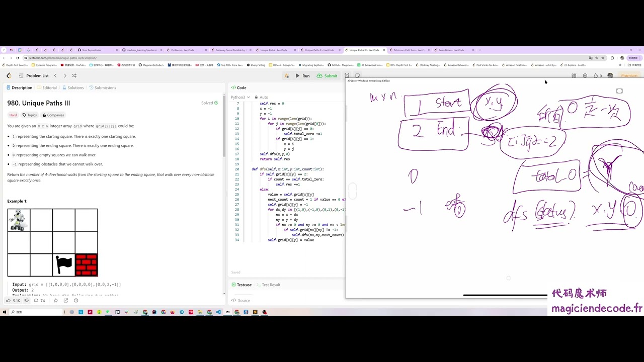
Task: Pick a random problem with the shuffle icon
Action: [74, 75]
